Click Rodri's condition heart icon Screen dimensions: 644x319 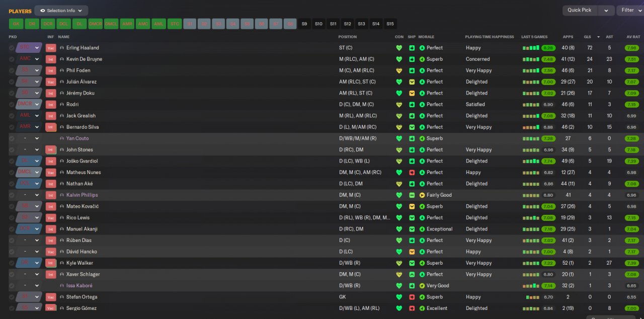399,104
